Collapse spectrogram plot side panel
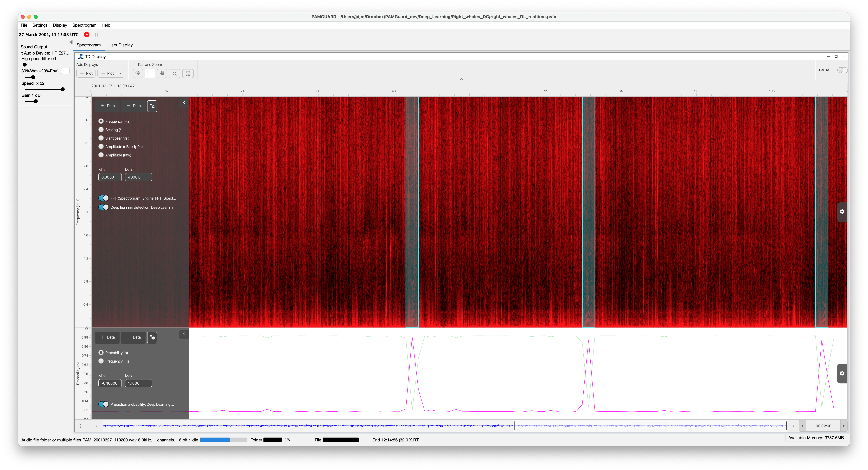Screen dimensions: 868x470 click(x=184, y=102)
